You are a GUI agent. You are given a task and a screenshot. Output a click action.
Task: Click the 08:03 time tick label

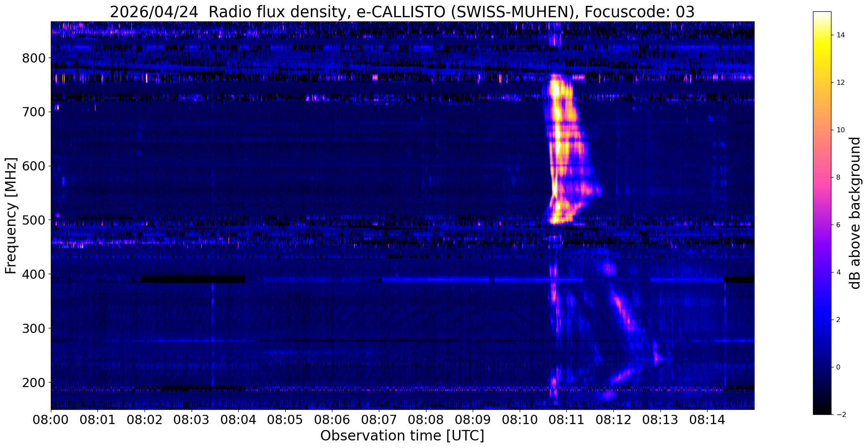(x=192, y=420)
